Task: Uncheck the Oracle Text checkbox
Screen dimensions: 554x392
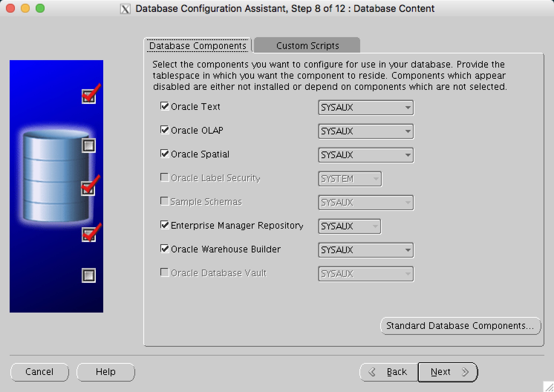Action: (x=164, y=106)
